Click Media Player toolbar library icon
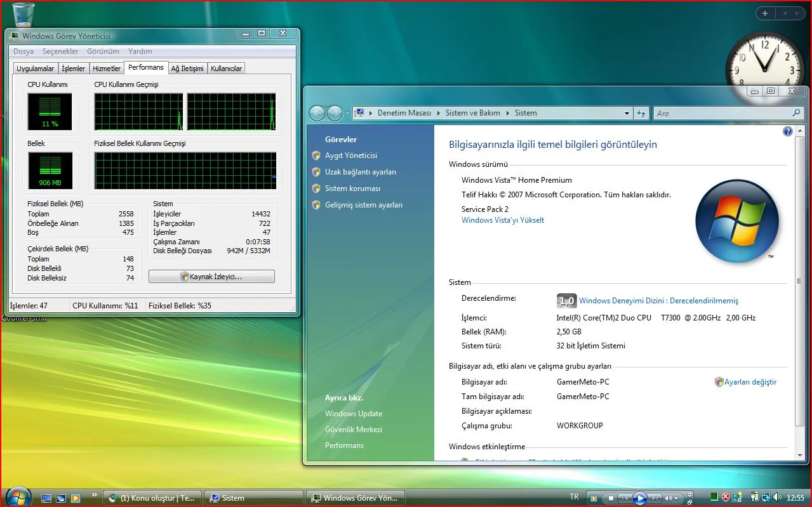 click(594, 498)
